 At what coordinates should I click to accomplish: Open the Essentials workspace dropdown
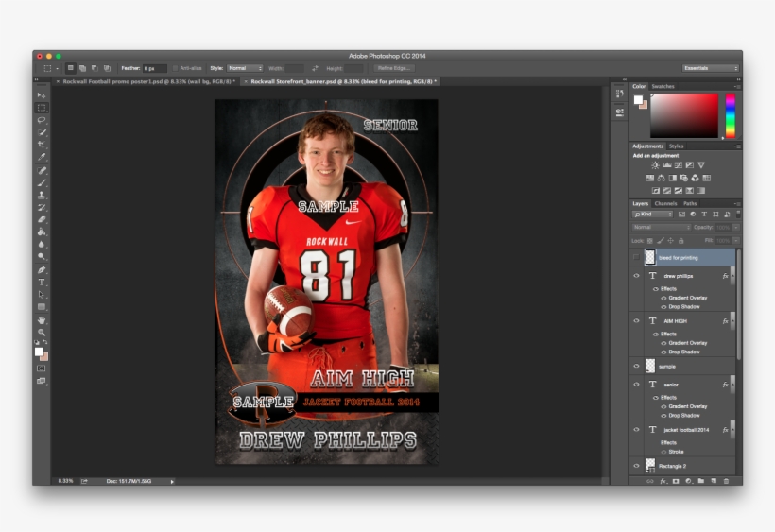(x=711, y=68)
